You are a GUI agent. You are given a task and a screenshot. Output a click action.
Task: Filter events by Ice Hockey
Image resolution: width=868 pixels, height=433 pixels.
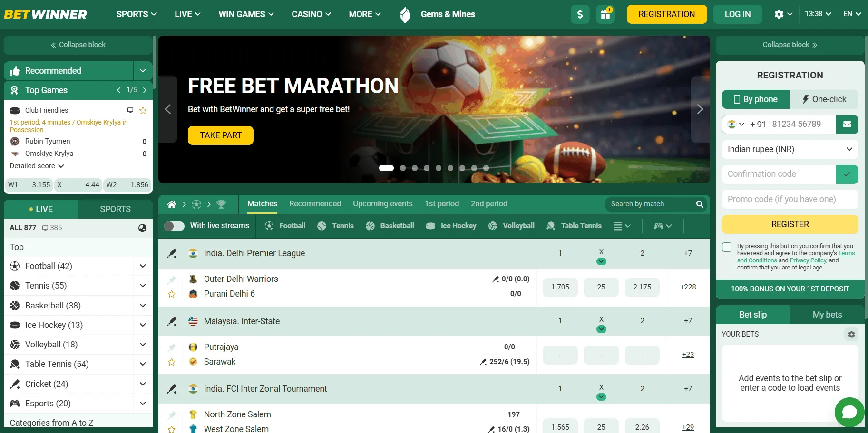(x=450, y=226)
